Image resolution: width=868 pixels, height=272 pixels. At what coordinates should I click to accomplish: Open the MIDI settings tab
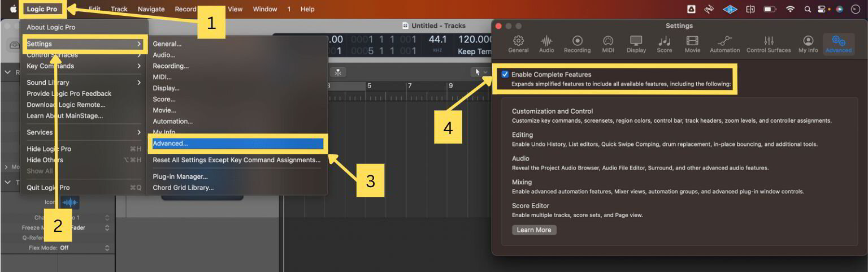pos(608,44)
